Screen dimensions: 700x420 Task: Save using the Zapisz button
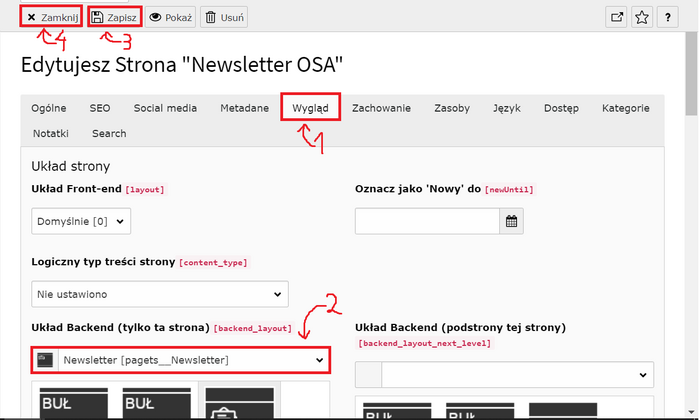click(x=114, y=17)
